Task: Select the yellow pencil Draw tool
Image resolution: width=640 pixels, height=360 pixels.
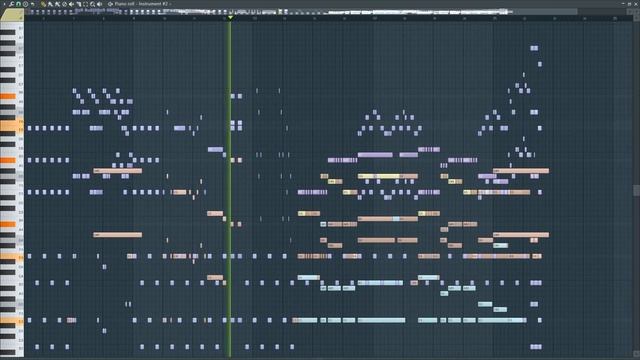Action: pyautogui.click(x=43, y=4)
